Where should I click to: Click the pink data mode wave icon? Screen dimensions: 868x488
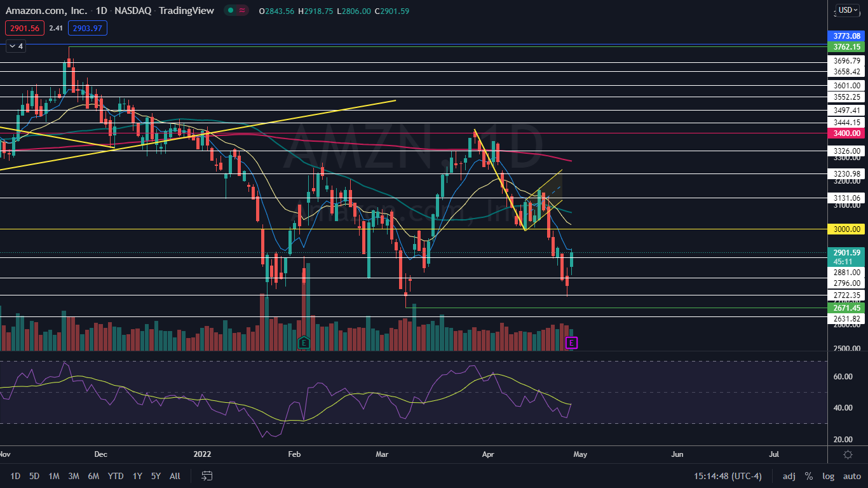click(x=242, y=10)
